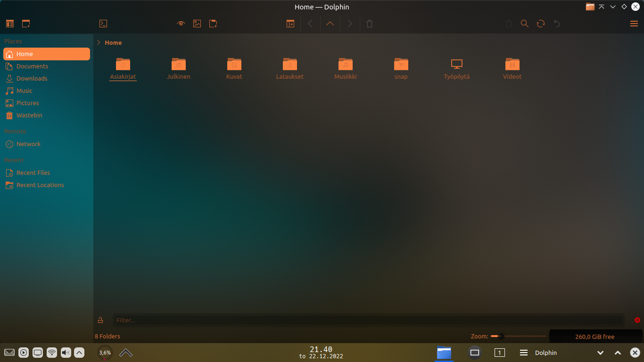Viewport: 644px width, 362px height.
Task: Refresh the current folder view
Action: [541, 23]
